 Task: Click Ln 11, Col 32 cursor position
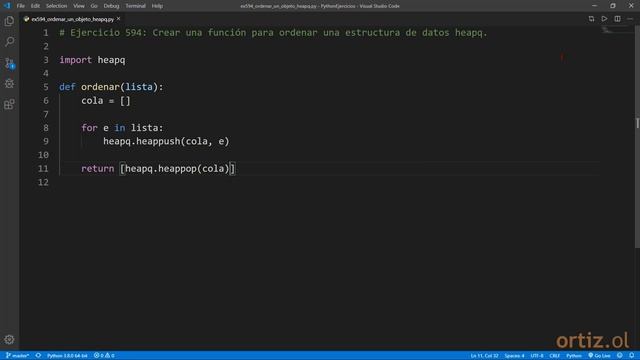(x=484, y=356)
